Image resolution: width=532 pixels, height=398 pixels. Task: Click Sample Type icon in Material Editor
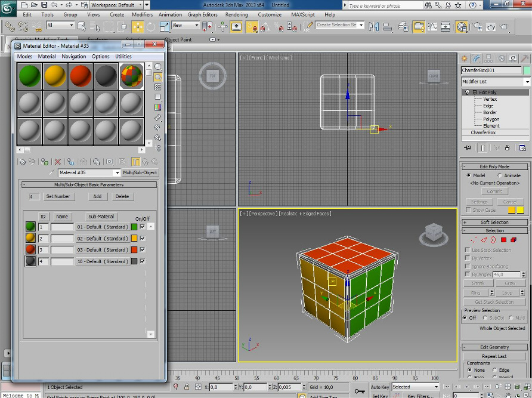point(158,67)
